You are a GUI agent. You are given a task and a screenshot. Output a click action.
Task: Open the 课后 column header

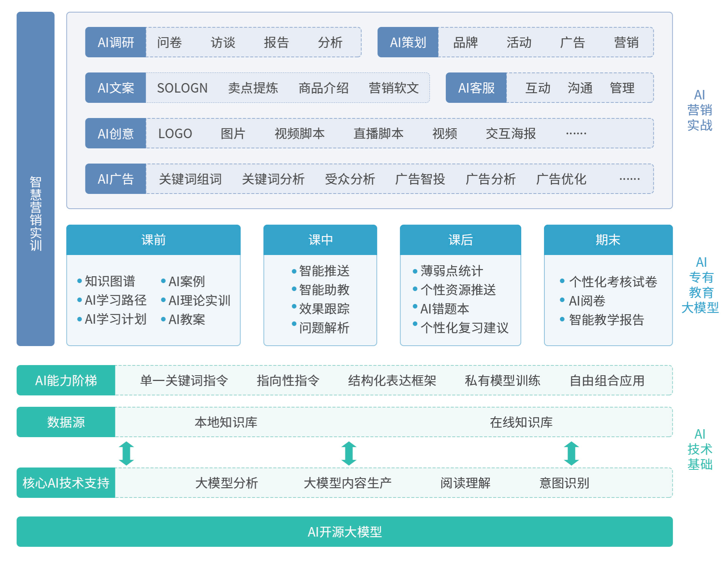[x=461, y=240]
